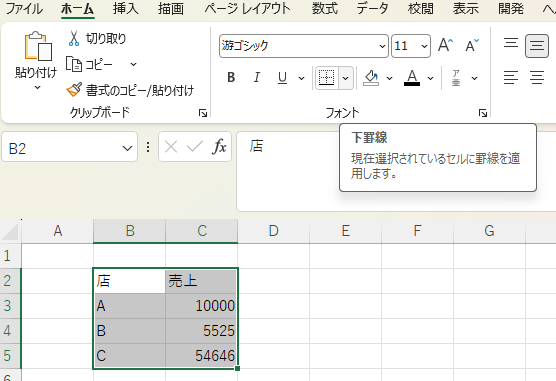This screenshot has width=556, height=381.
Task: Click the formula bar containing 店
Action: (x=396, y=171)
